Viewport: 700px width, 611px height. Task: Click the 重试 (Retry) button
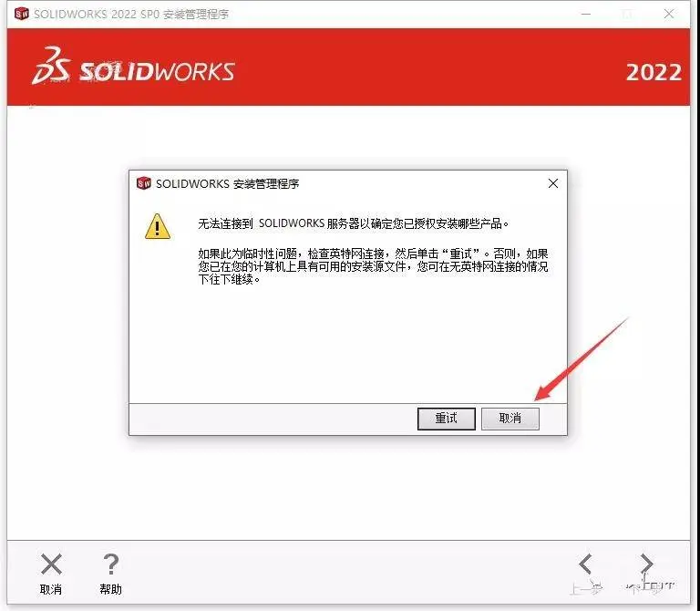point(446,419)
